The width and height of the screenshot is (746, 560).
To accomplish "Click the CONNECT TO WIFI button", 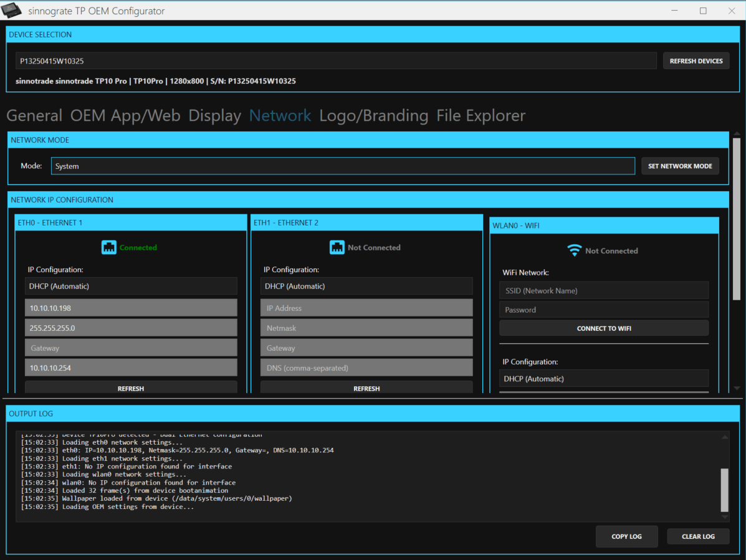I will click(603, 328).
